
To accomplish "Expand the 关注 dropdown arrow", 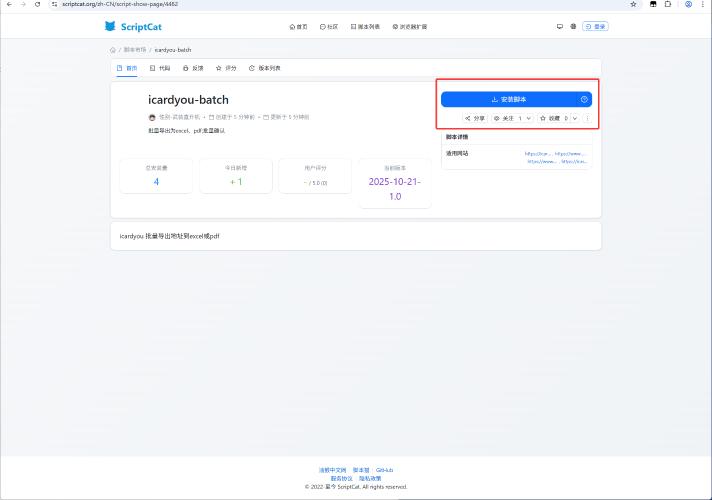I will tap(529, 118).
